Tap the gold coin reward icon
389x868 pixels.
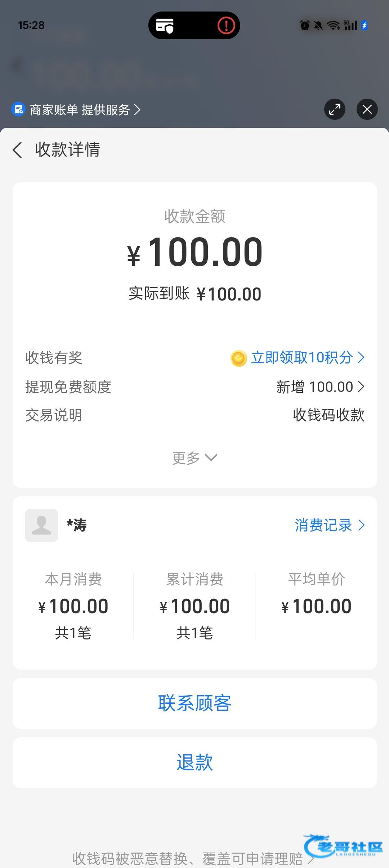point(238,358)
